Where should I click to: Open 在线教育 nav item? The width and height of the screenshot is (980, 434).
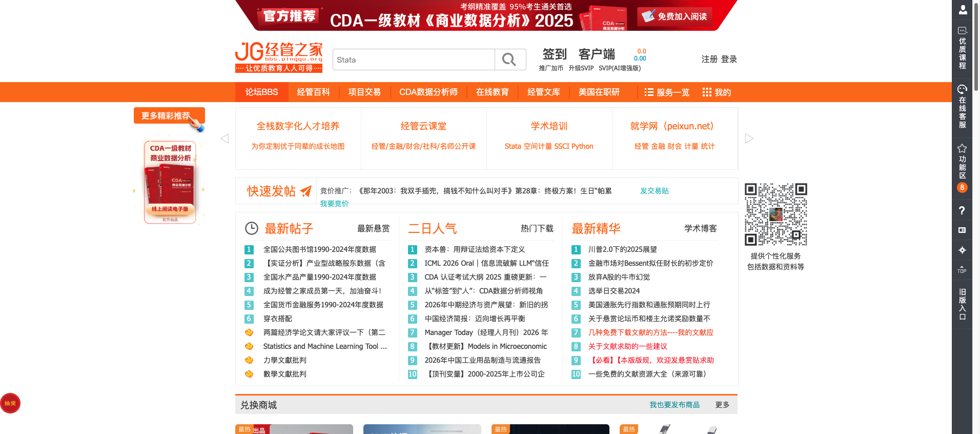[493, 92]
